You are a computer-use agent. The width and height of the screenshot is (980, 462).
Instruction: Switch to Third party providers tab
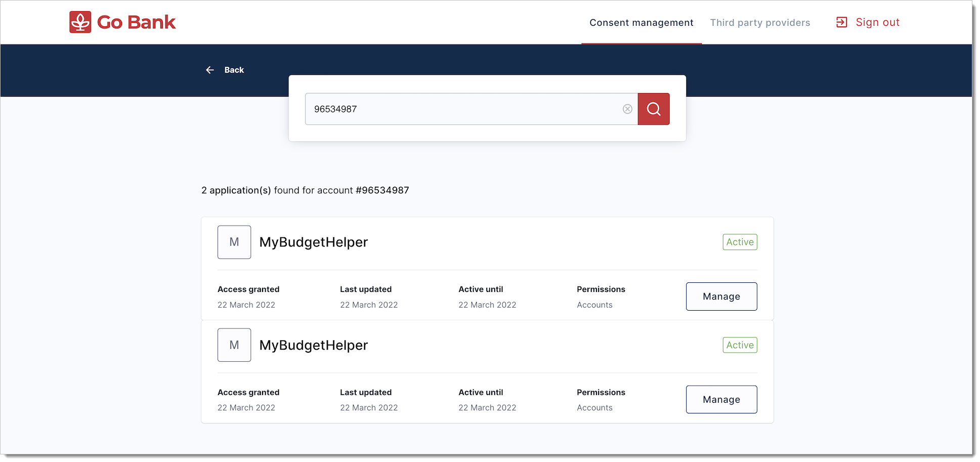tap(760, 23)
